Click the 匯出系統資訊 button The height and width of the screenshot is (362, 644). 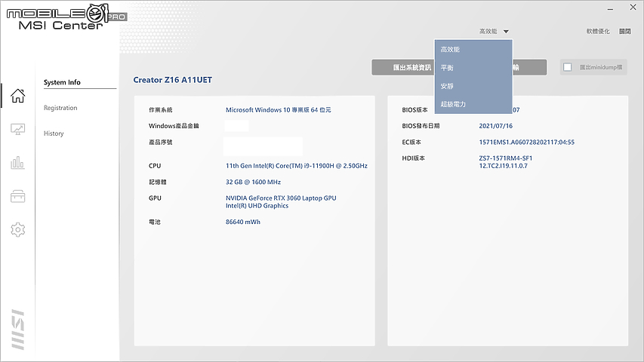pos(403,67)
